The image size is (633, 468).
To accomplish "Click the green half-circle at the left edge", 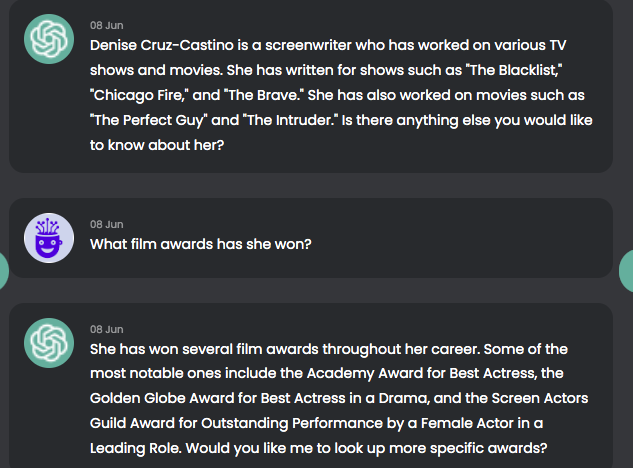I will coord(4,271).
